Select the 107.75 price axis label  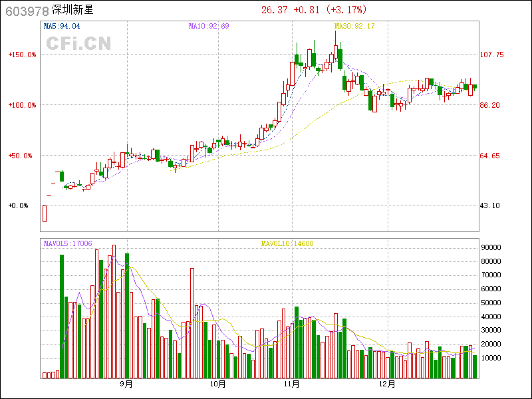point(493,55)
